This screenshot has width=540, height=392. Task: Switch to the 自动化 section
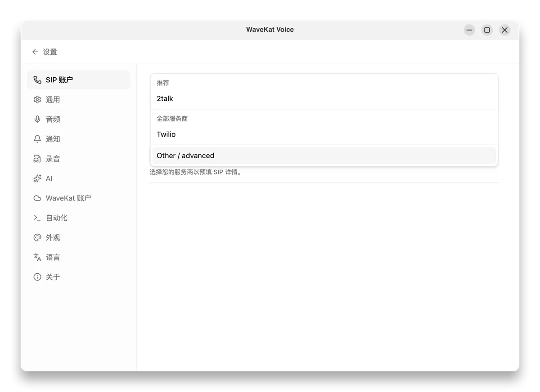point(79,218)
